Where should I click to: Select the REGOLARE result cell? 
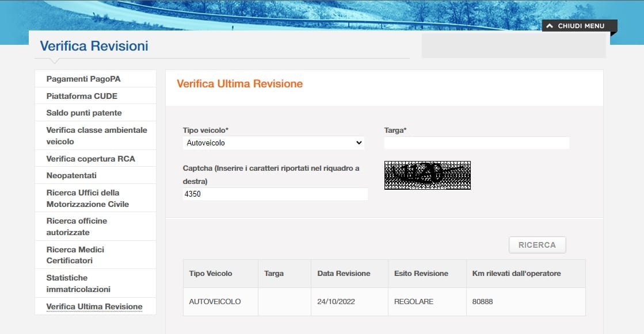pos(427,302)
